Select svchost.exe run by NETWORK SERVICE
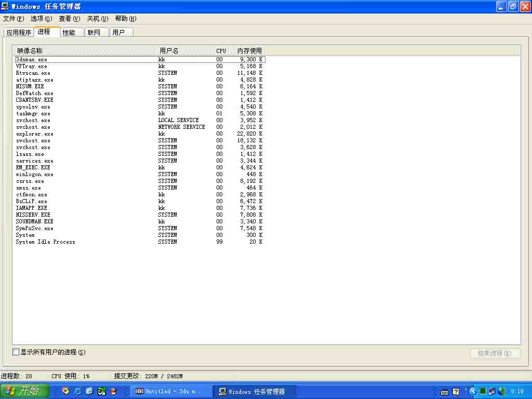Image resolution: width=532 pixels, height=399 pixels. tap(140, 127)
